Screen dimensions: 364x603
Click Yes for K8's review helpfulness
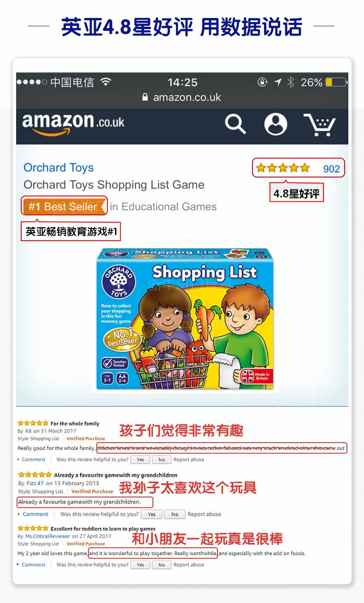(141, 460)
